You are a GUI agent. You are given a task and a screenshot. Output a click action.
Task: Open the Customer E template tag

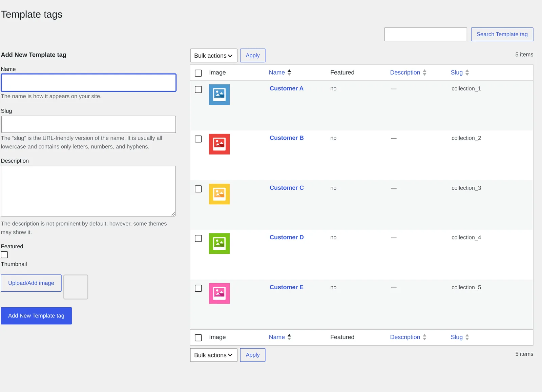point(287,287)
